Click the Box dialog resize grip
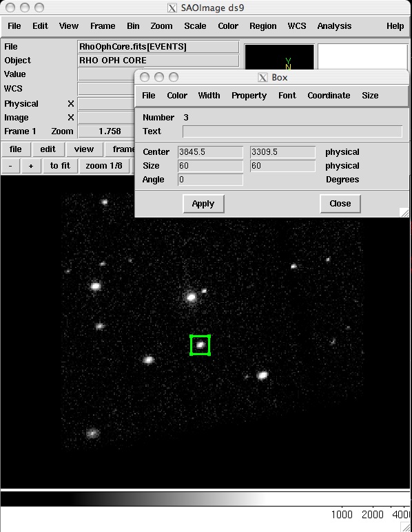412x532 pixels. click(x=404, y=213)
